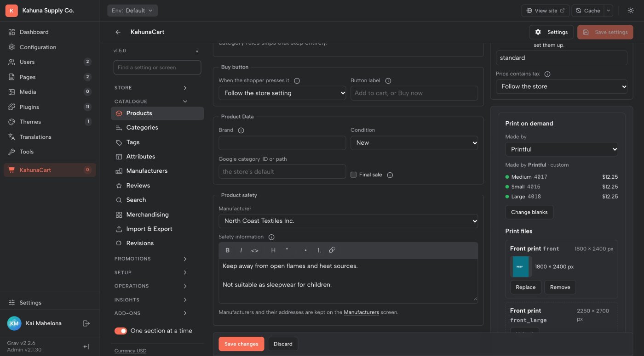Click the Bold formatting icon
644x356 pixels.
tap(227, 250)
